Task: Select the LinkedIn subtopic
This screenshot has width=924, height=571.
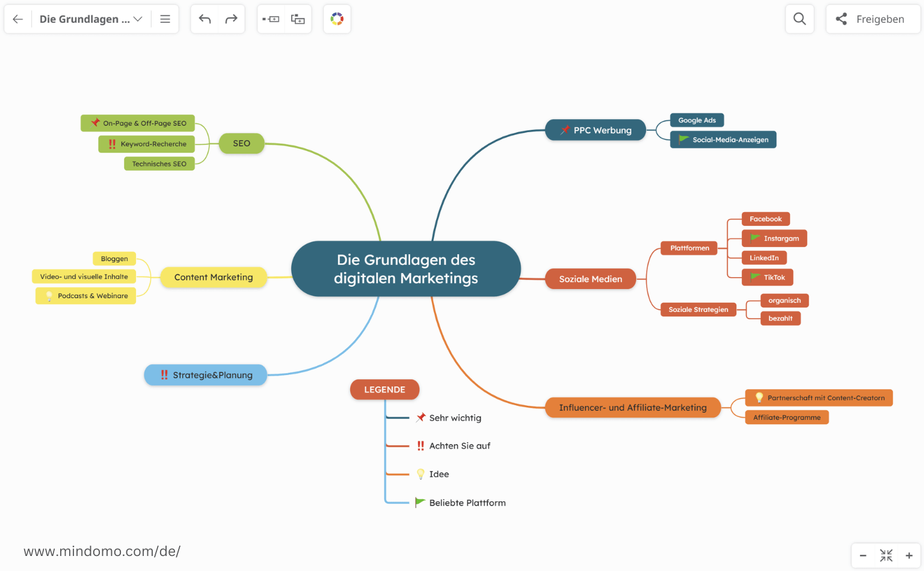Action: [764, 258]
